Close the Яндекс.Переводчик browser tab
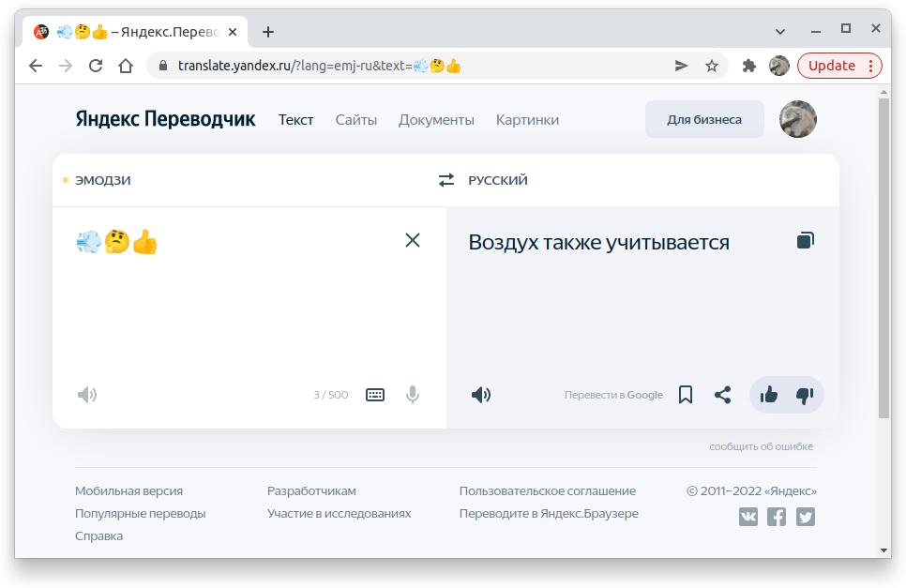The image size is (906, 588). tap(233, 32)
